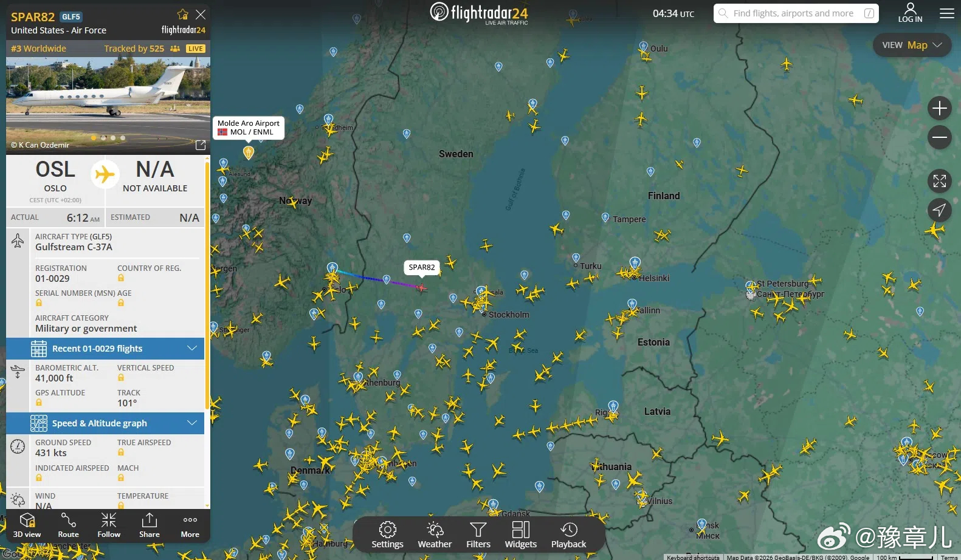Start flight Playback
961x560 pixels.
coord(569,535)
